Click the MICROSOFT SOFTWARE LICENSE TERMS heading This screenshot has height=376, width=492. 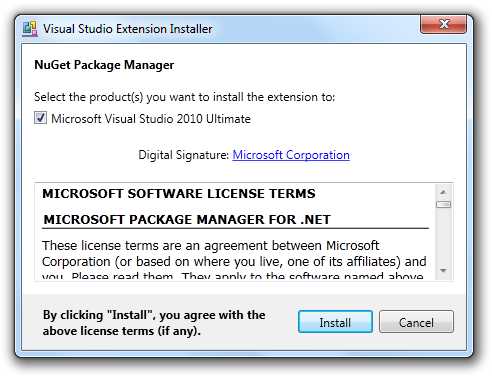pyautogui.click(x=179, y=194)
